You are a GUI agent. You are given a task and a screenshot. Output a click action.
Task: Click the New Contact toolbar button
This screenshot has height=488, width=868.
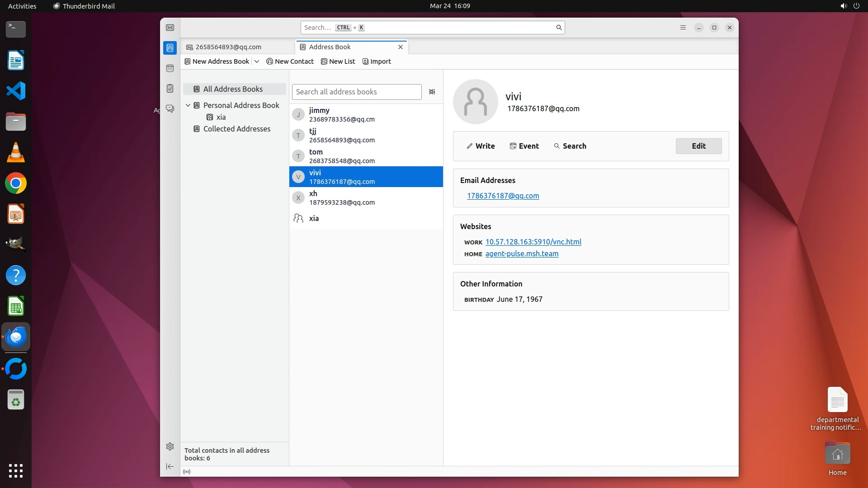pos(290,61)
